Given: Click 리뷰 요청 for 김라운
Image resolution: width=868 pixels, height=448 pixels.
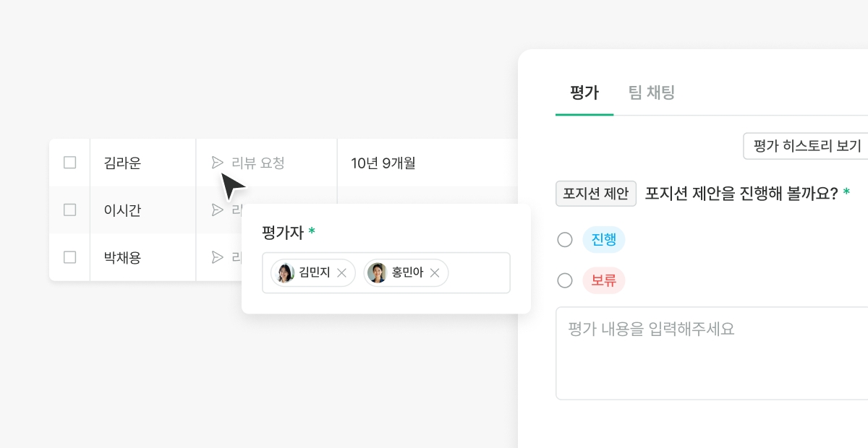Looking at the screenshot, I should (x=258, y=163).
